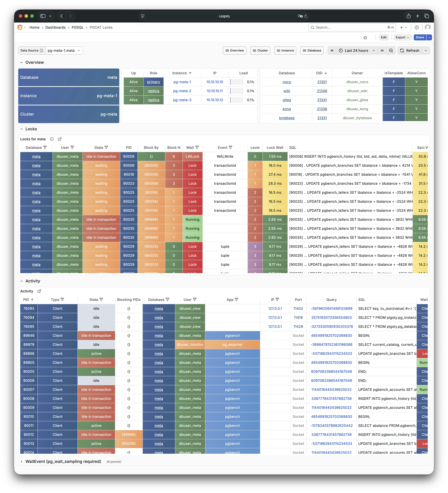This screenshot has height=493, width=448.
Task: Open the Export dropdown menu
Action: click(402, 37)
